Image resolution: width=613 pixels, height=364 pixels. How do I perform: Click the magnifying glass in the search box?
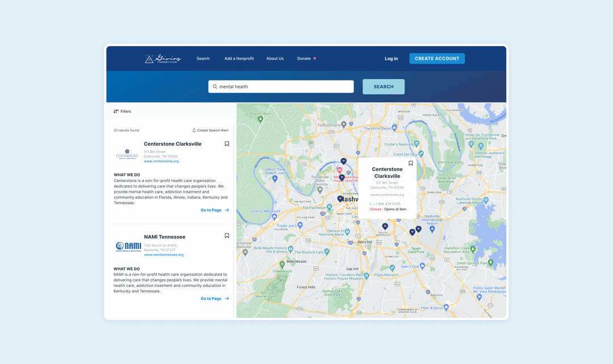coord(214,86)
